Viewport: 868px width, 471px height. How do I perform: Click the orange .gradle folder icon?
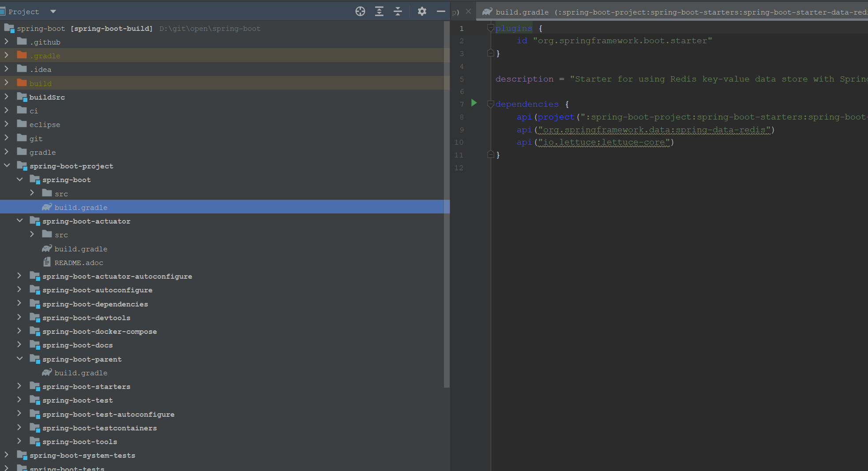coord(22,55)
